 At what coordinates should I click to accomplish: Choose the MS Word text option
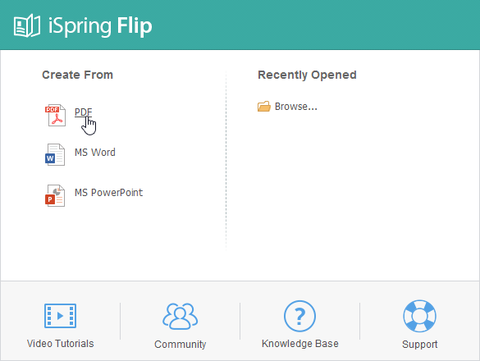(x=95, y=152)
